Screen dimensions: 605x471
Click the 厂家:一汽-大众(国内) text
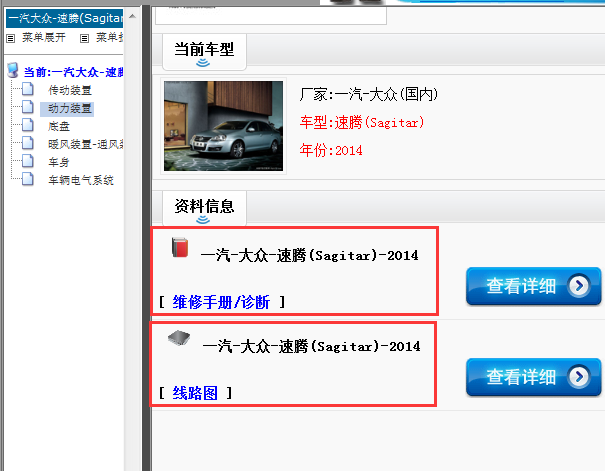pos(368,94)
